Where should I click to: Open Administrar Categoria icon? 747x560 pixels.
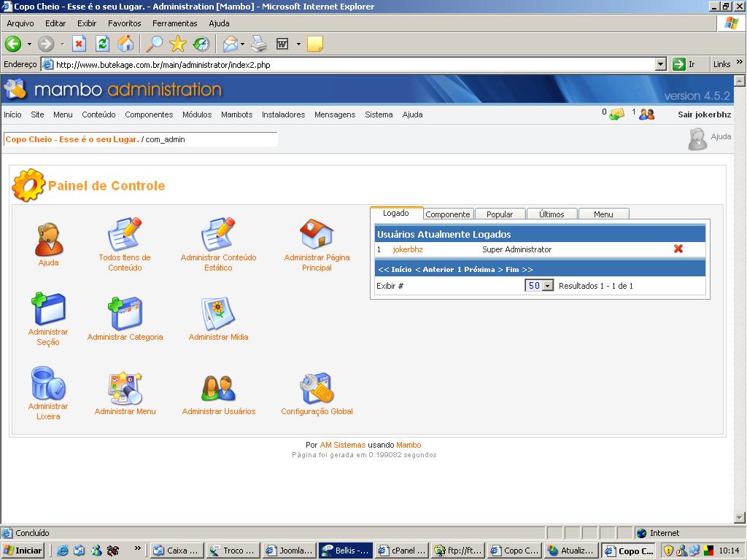tap(125, 314)
